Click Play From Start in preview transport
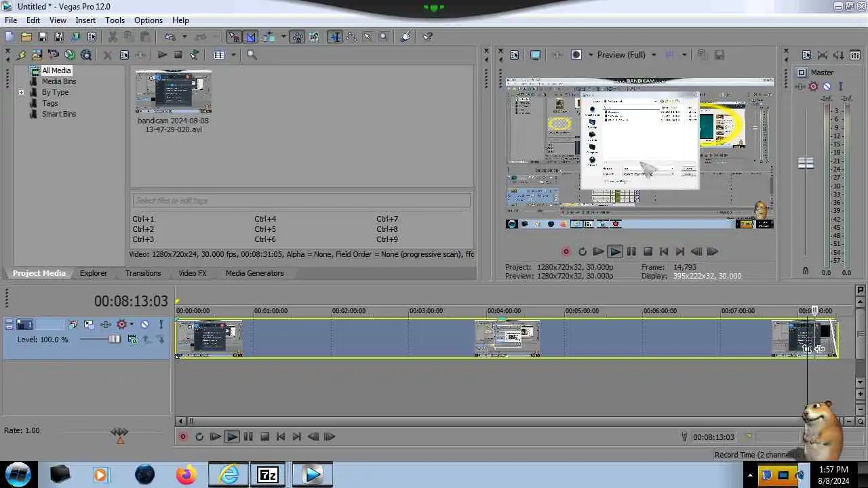 pos(598,251)
